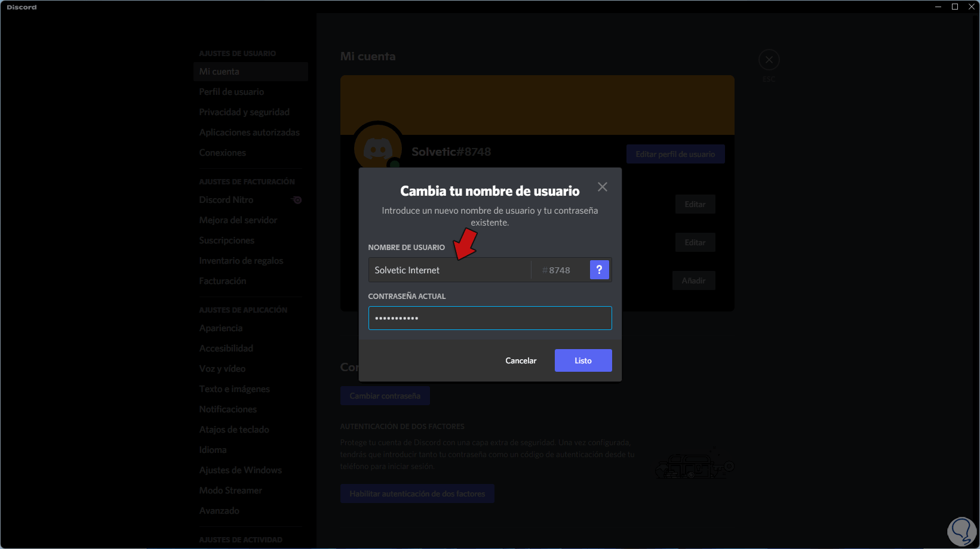This screenshot has height=549, width=980.
Task: Open Discord Nitro billing section
Action: (x=251, y=200)
